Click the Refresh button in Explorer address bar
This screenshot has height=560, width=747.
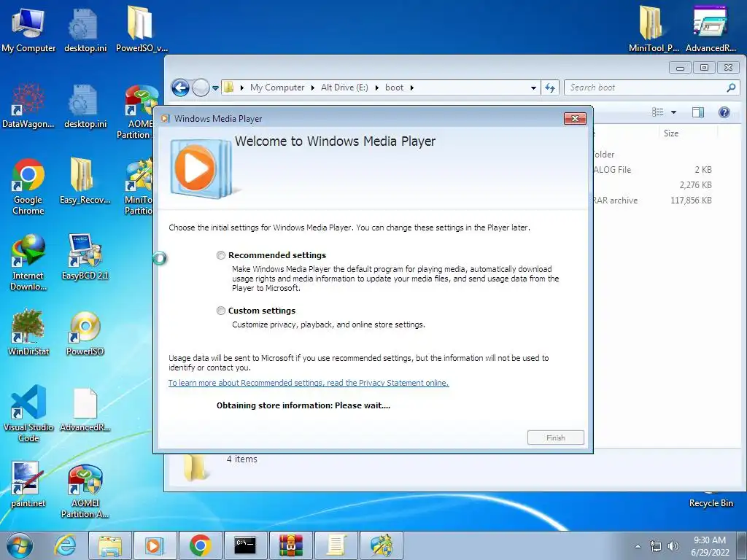[x=550, y=87]
